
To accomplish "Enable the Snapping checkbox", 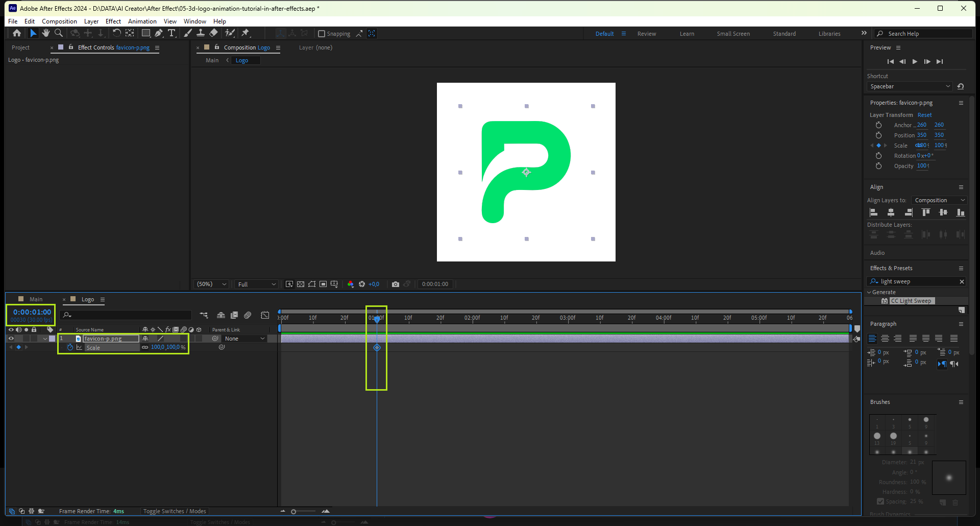I will pos(322,34).
